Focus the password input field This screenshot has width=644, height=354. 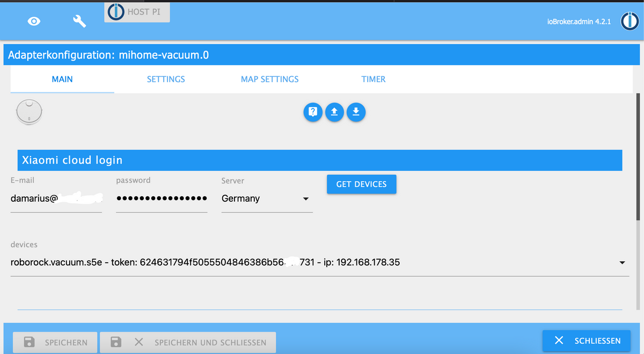coord(162,198)
